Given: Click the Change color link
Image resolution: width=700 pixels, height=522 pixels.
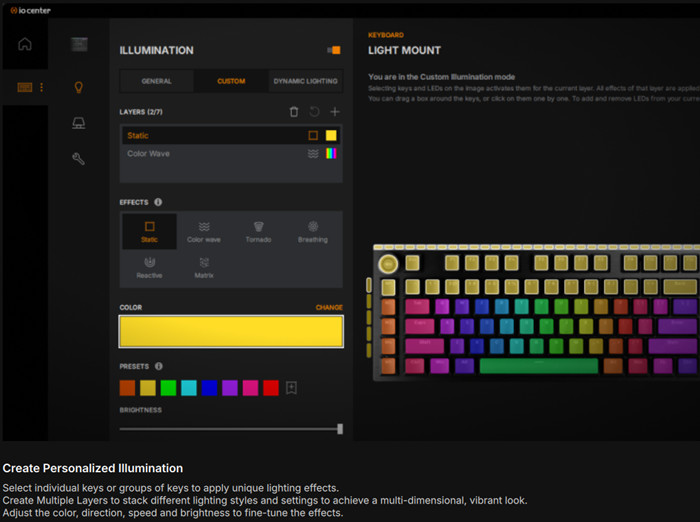Looking at the screenshot, I should click(329, 307).
